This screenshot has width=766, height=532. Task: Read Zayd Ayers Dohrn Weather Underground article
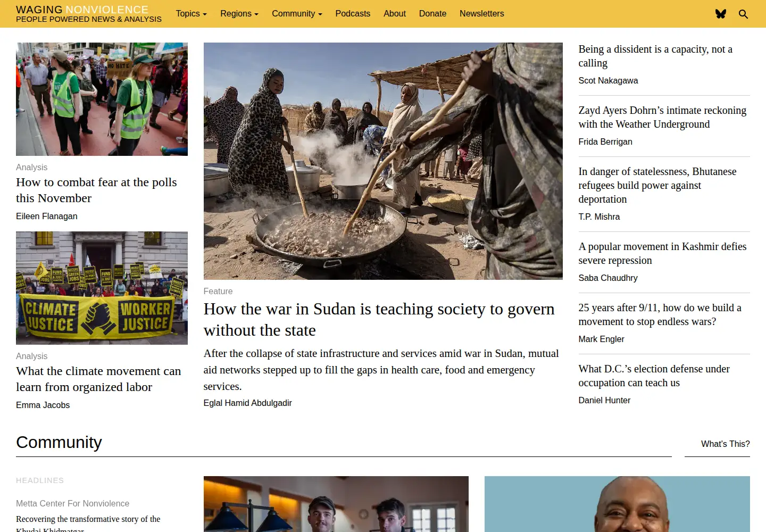point(662,117)
